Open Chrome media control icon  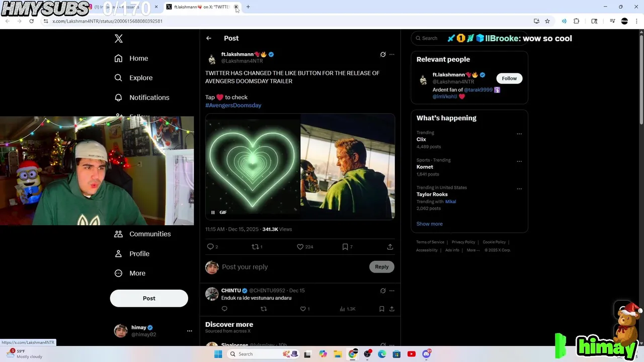(612, 21)
